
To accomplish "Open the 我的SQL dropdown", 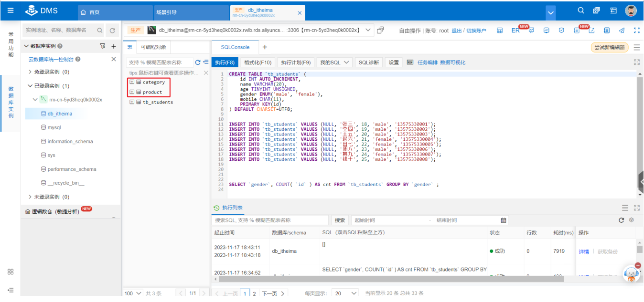I will (334, 62).
